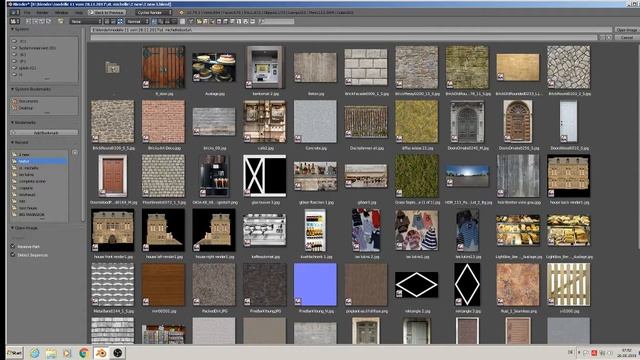Select the red brick wall thumbnail
The image size is (640, 360).
point(163,121)
